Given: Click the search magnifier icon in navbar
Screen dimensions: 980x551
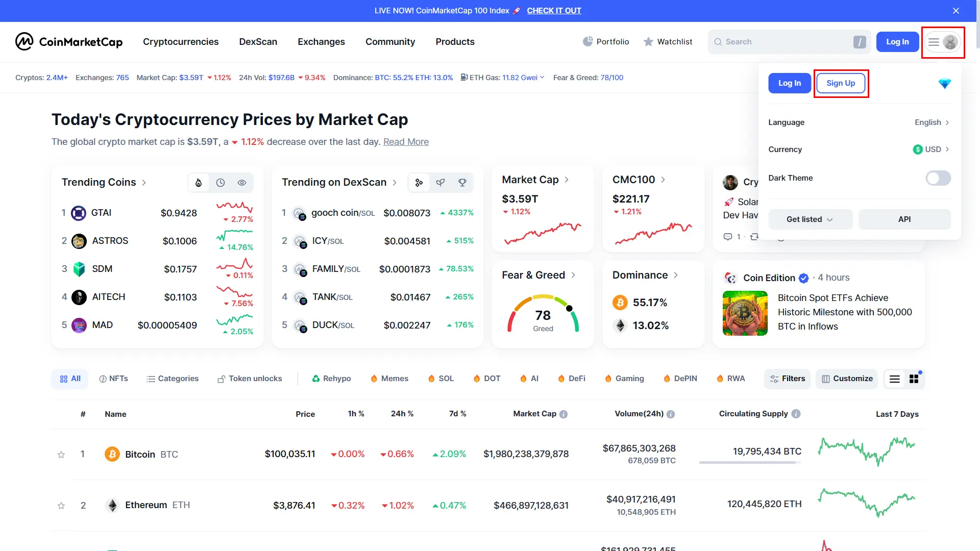Looking at the screenshot, I should [718, 42].
